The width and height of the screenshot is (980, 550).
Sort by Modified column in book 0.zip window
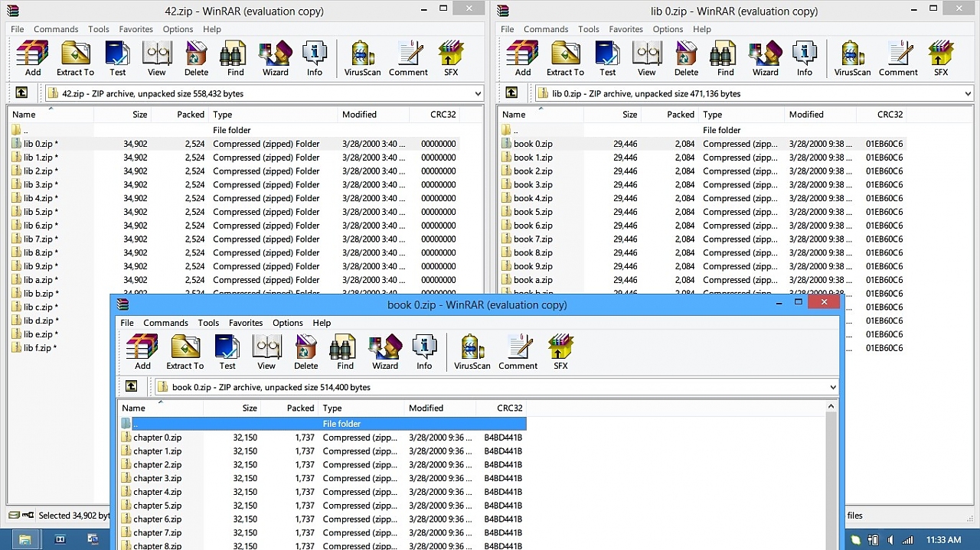pyautogui.click(x=439, y=408)
